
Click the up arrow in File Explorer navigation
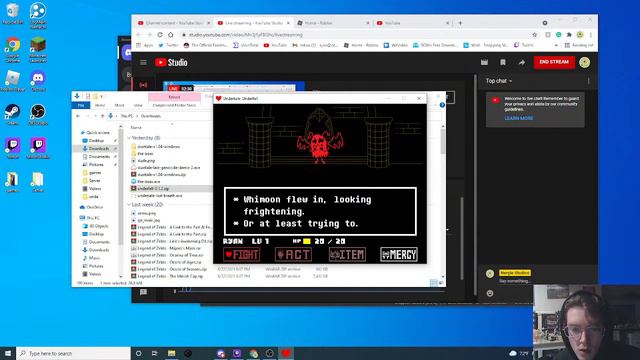click(102, 116)
